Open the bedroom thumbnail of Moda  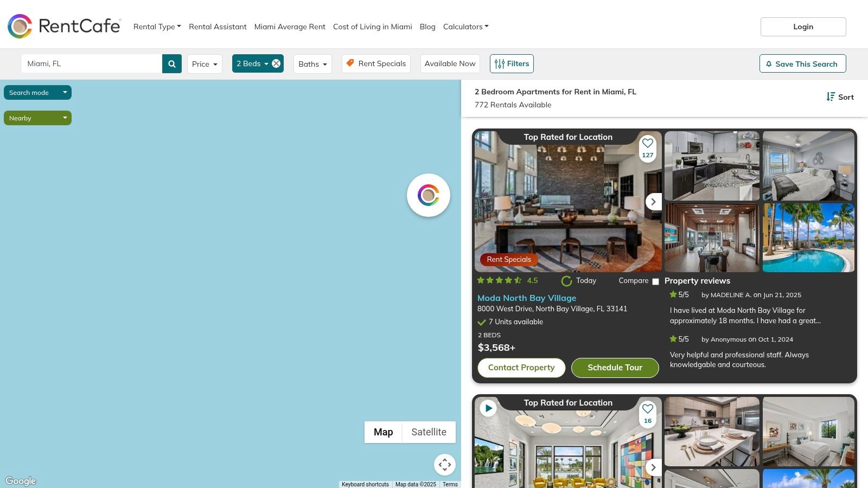click(808, 166)
